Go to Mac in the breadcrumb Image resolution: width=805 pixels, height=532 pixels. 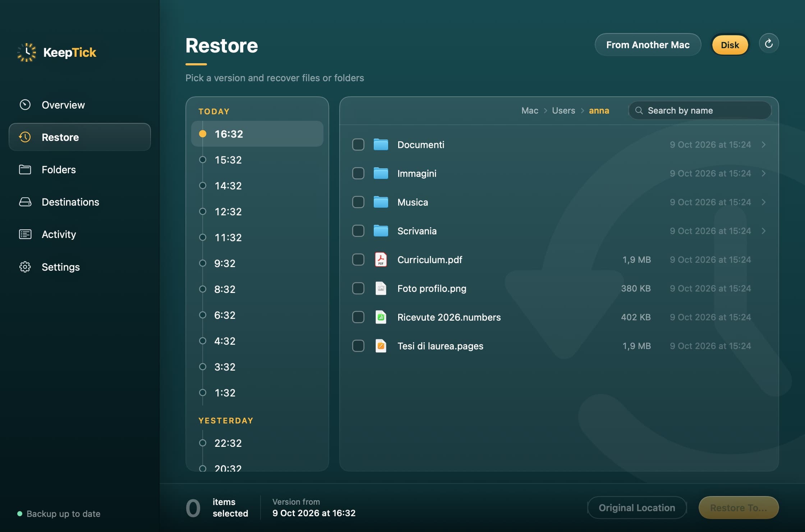coord(529,110)
